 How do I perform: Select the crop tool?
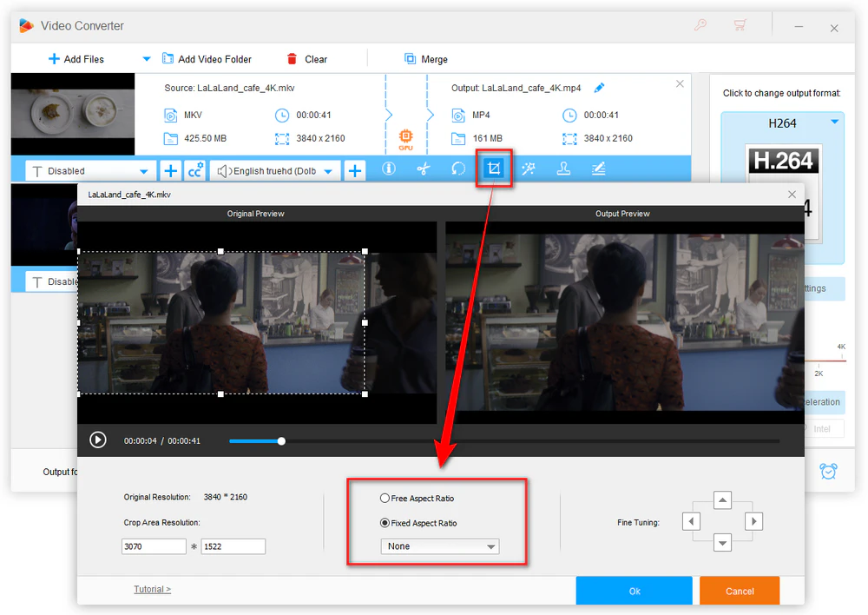(494, 168)
